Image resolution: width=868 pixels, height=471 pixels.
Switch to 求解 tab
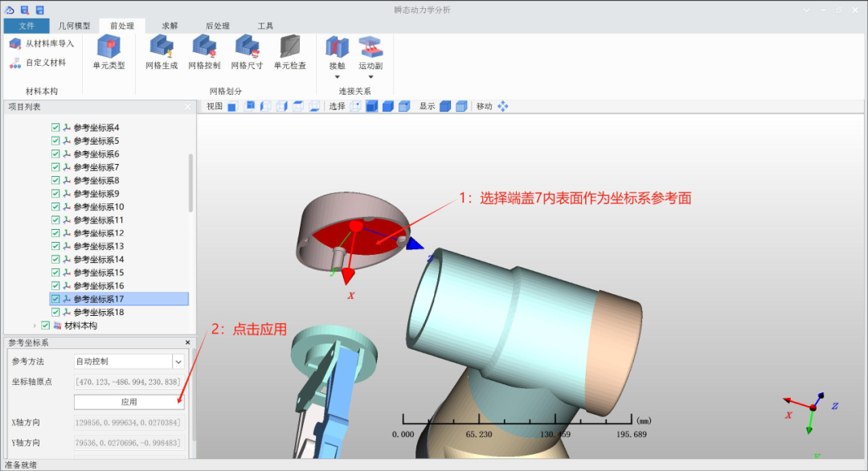(x=170, y=26)
